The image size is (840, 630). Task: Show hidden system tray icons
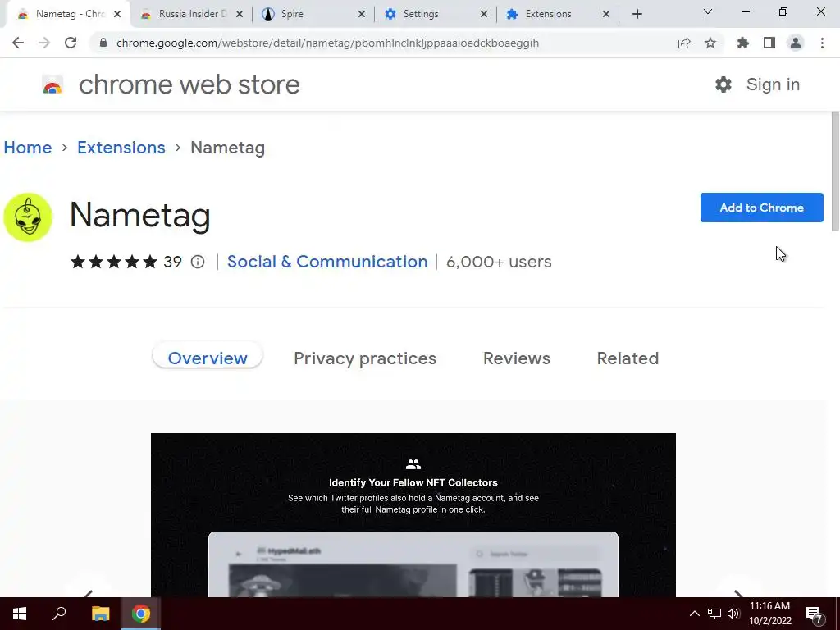(694, 614)
